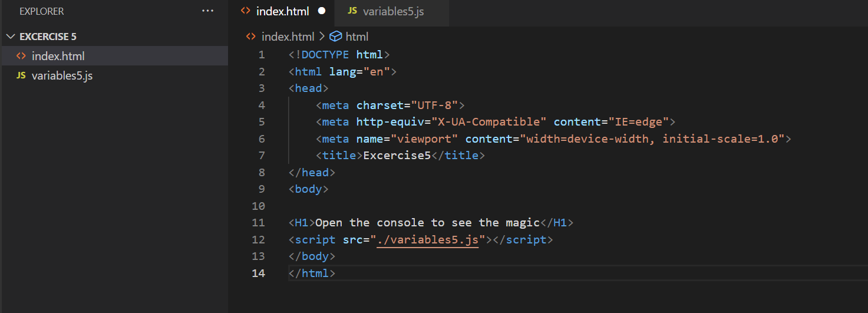
Task: Click the unsaved dot on index.html tab
Action: click(321, 11)
